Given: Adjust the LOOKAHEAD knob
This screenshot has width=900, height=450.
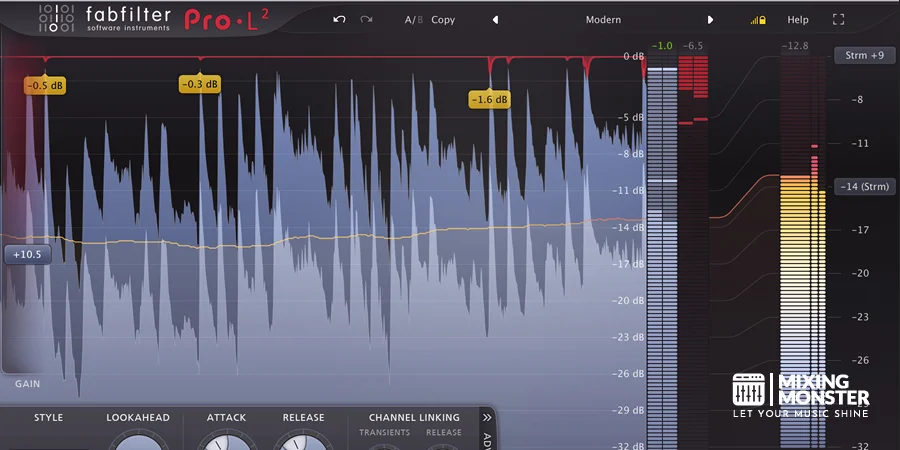Looking at the screenshot, I should (x=138, y=440).
